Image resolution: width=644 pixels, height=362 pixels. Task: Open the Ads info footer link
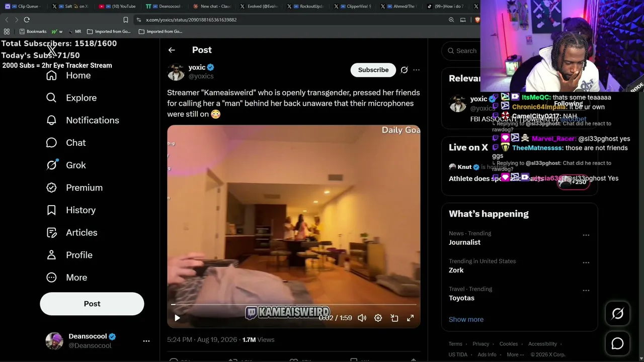(487, 354)
